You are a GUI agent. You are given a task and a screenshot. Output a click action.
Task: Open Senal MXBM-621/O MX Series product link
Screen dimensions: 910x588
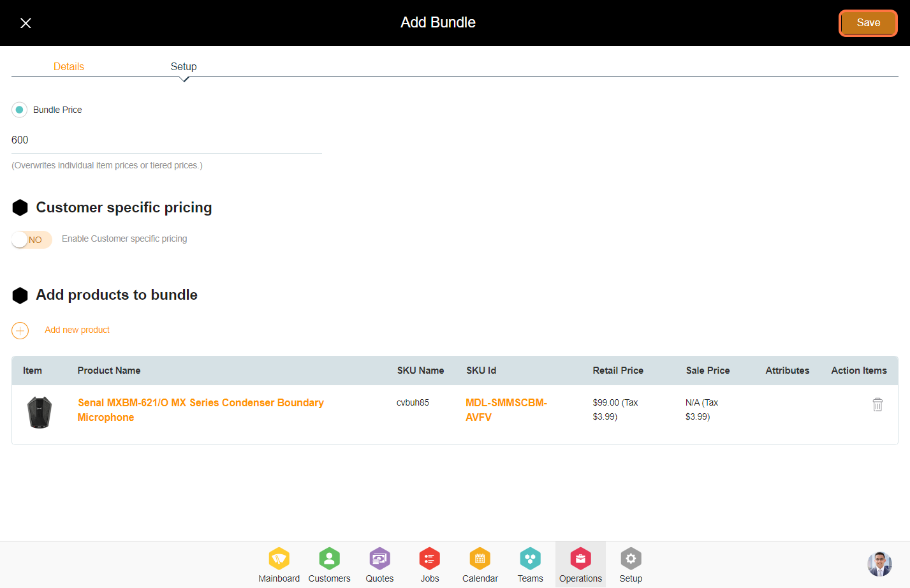[x=200, y=410]
